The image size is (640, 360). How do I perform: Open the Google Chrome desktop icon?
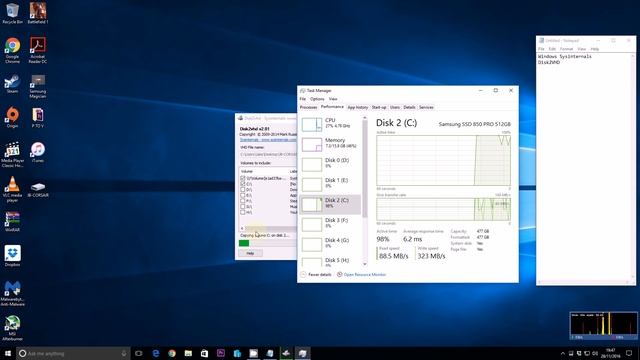12,50
